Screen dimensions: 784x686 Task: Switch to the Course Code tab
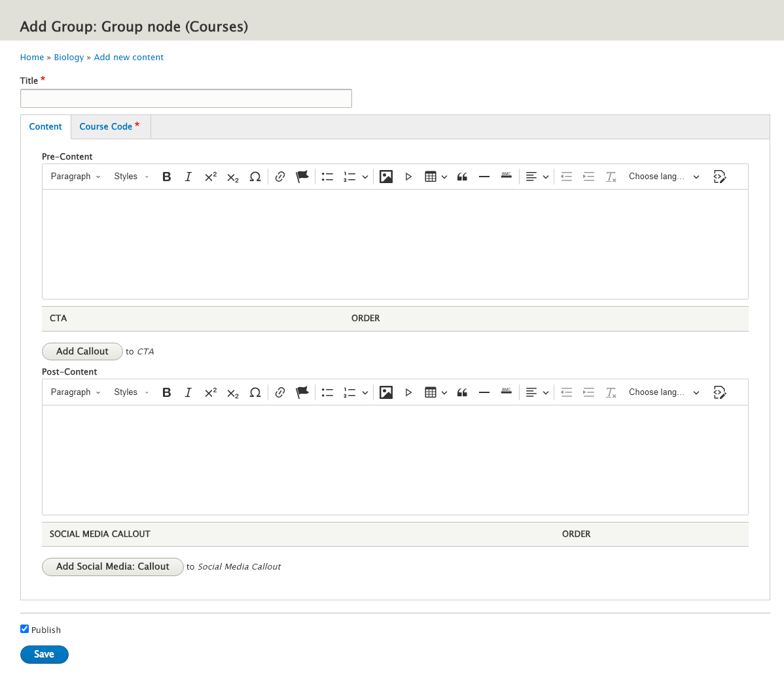point(109,127)
